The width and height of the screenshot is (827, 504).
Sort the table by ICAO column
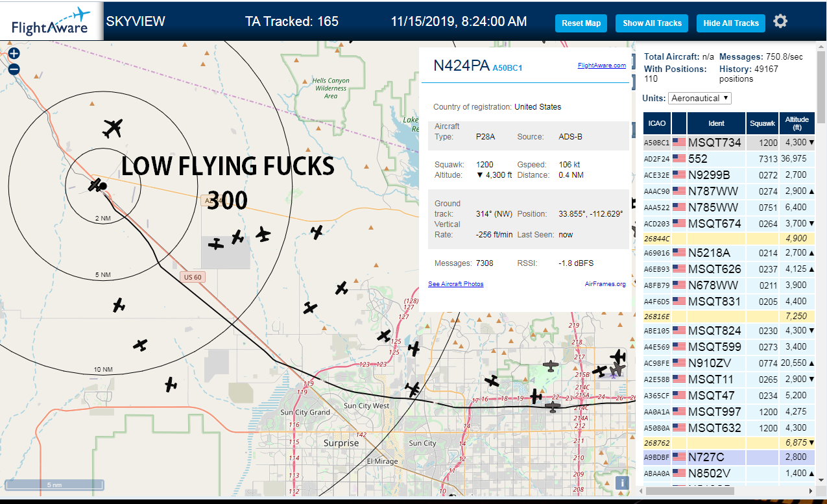pyautogui.click(x=656, y=123)
